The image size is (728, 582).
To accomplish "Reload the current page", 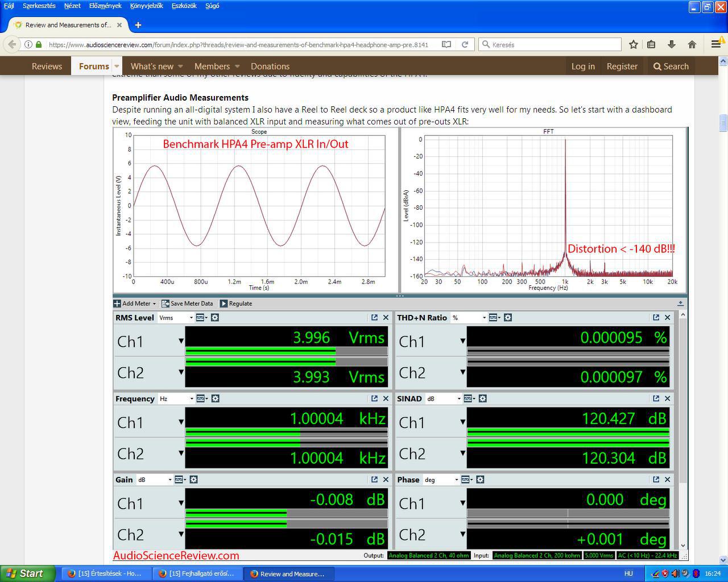I will pos(465,44).
